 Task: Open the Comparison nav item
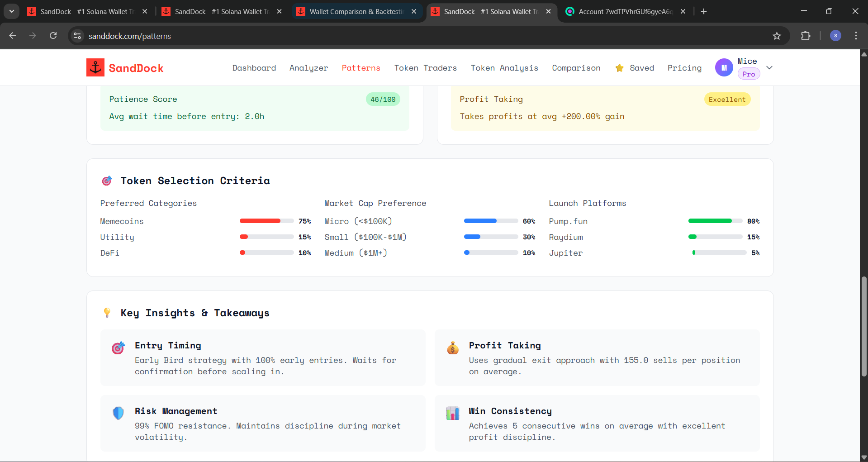(576, 68)
